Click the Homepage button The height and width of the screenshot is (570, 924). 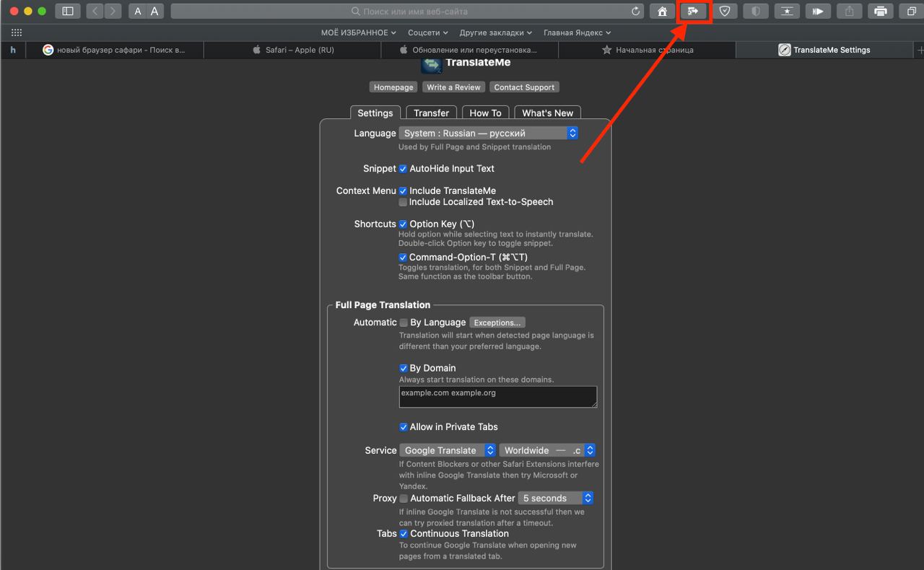pos(393,87)
